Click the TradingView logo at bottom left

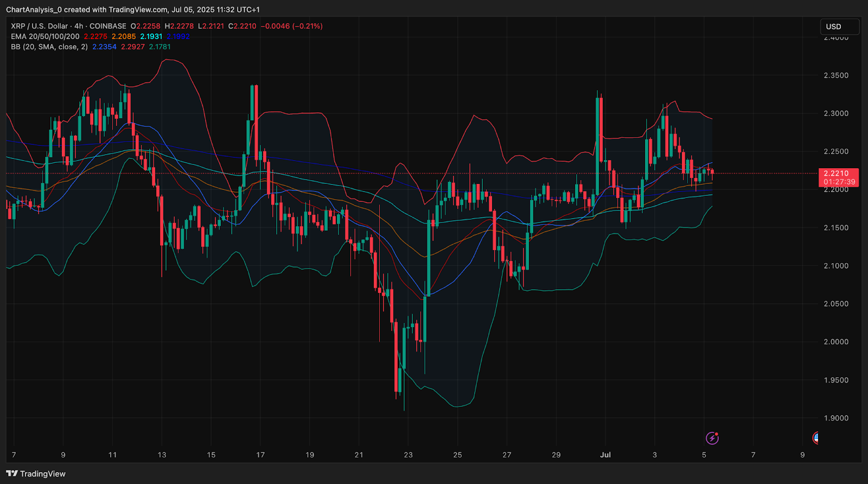tap(36, 474)
